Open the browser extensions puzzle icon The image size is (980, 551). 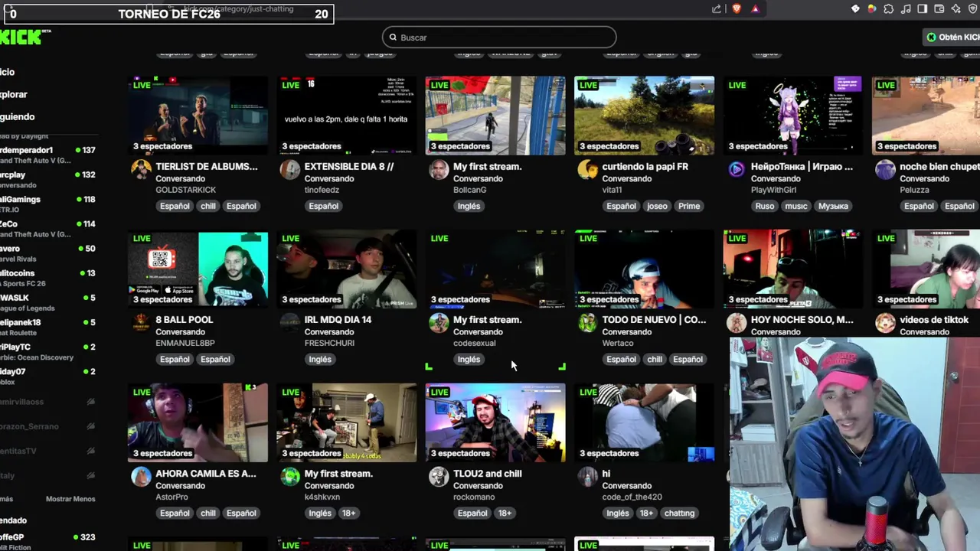coord(888,9)
